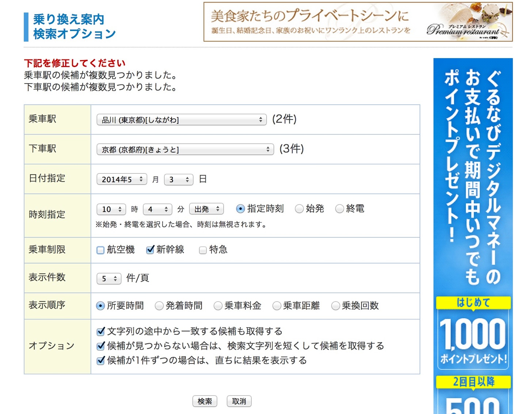Click the ※始発・終電 time note text
Viewport: 532px width, 414px height.
coord(181,225)
